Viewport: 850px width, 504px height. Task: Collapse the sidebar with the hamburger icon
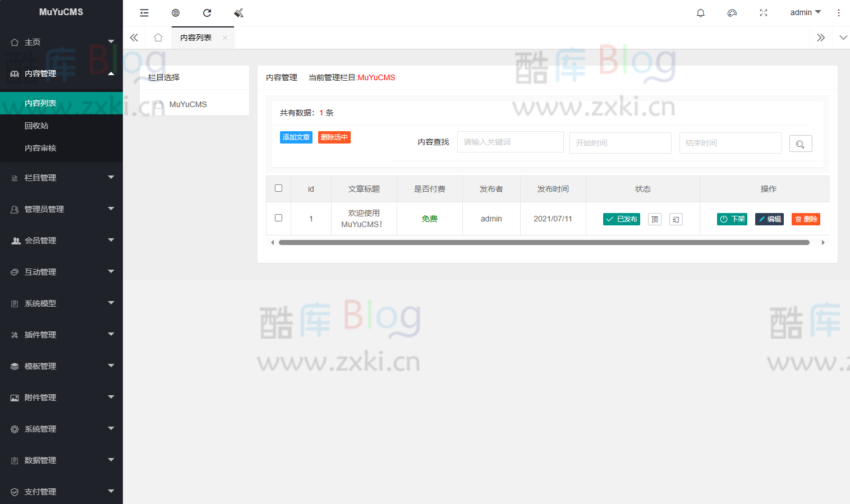tap(144, 12)
